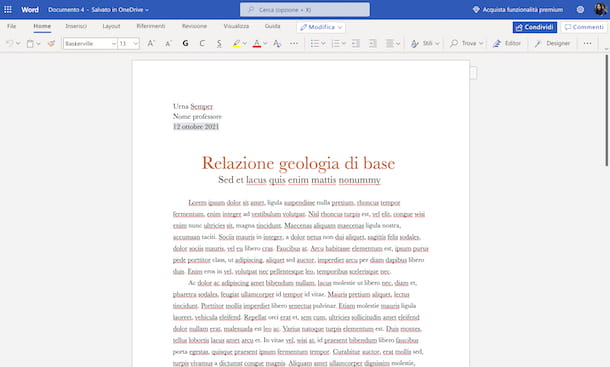The width and height of the screenshot is (610, 367).
Task: Toggle underline (S) formatting
Action: 219,44
